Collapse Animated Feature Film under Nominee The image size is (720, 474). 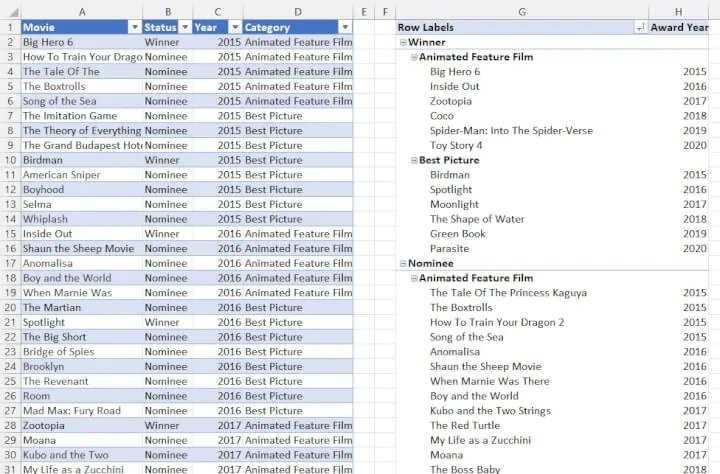pyautogui.click(x=414, y=279)
